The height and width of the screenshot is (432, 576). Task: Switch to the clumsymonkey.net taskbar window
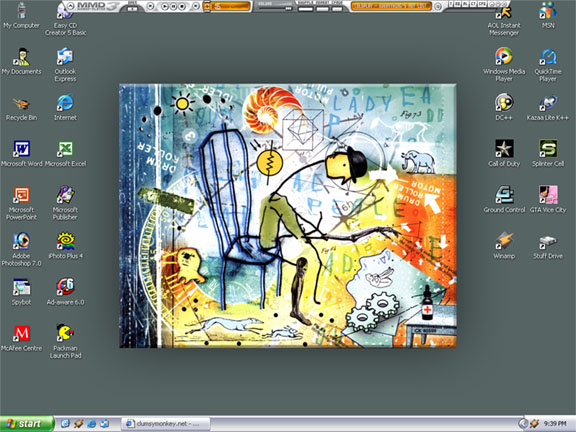[166, 424]
